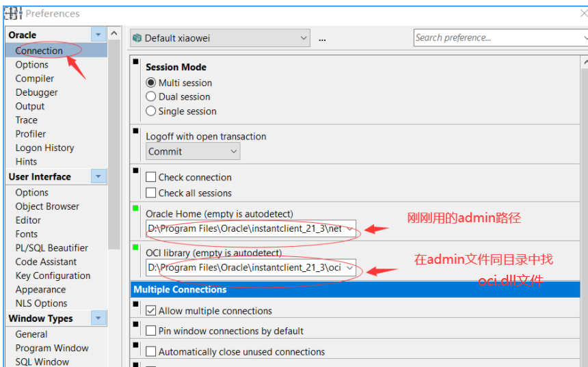This screenshot has height=367, width=588.
Task: Click the Multiple Connections section header
Action: pyautogui.click(x=355, y=289)
